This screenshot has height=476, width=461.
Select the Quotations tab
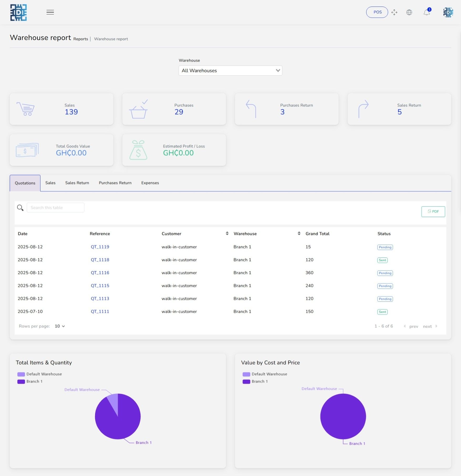tap(25, 183)
